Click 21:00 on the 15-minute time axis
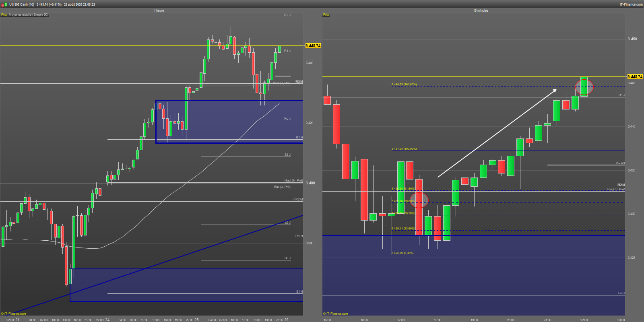Screen dimensions: 644x322 (x=547, y=320)
